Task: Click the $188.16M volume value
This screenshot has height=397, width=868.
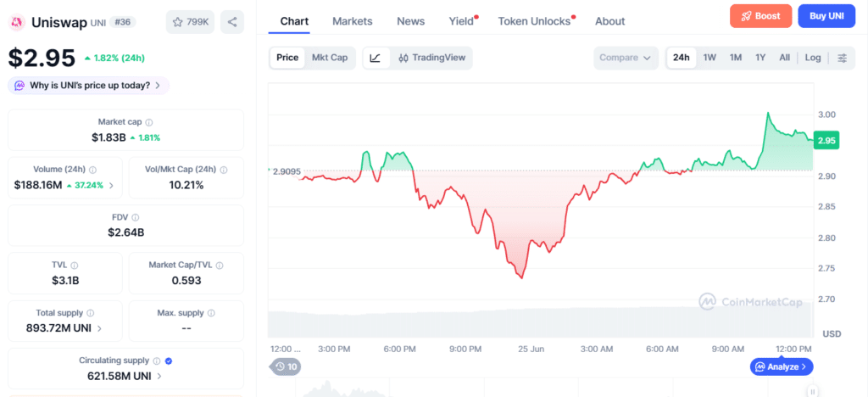Action: tap(38, 186)
